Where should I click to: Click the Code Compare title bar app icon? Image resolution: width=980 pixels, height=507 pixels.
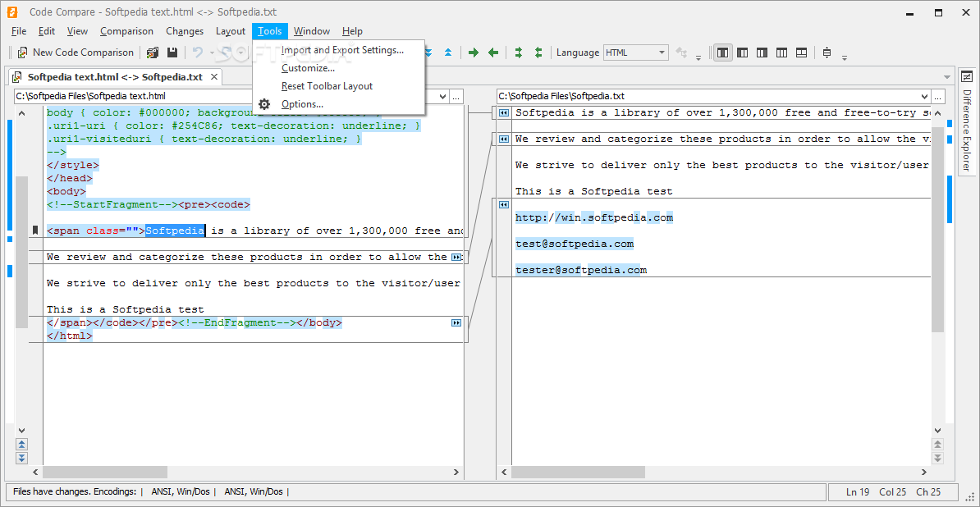(11, 11)
